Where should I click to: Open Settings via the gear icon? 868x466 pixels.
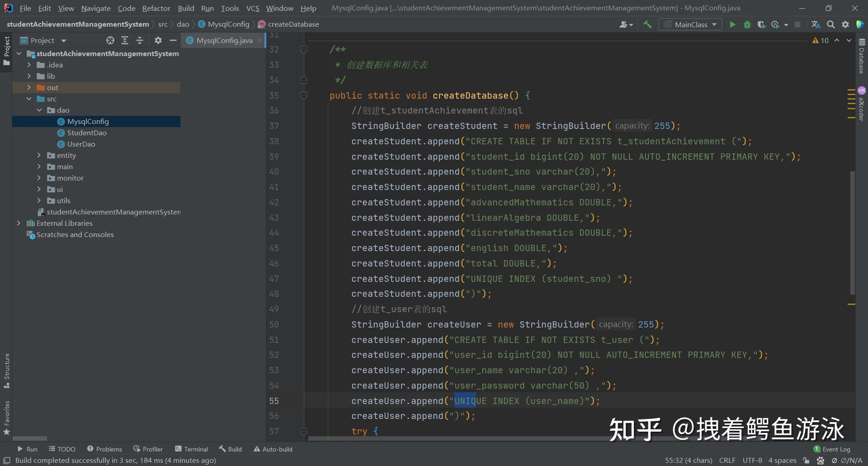click(x=845, y=24)
